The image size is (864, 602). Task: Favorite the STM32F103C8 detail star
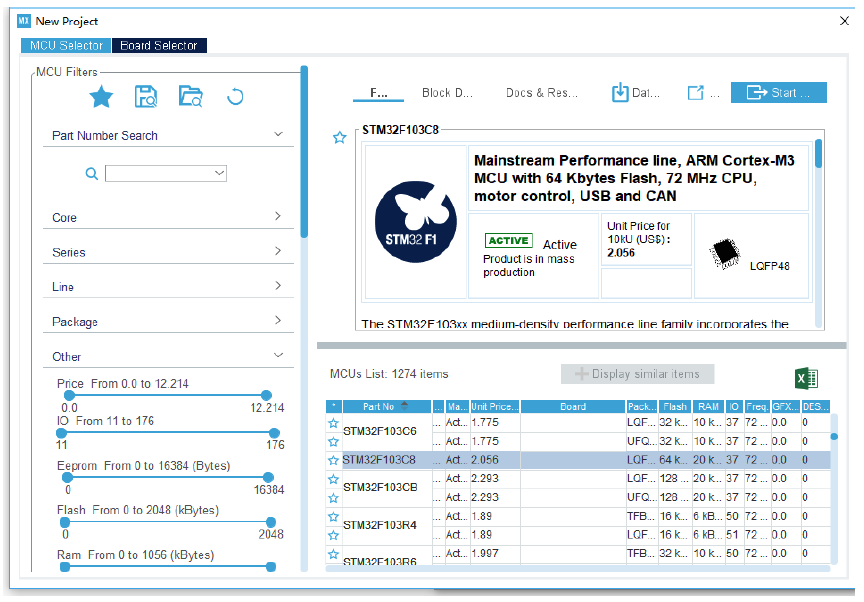(x=339, y=137)
